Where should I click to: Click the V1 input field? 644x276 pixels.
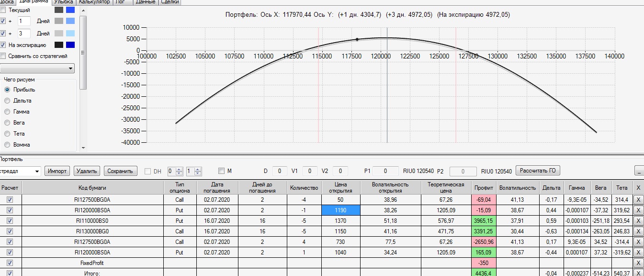[310, 171]
